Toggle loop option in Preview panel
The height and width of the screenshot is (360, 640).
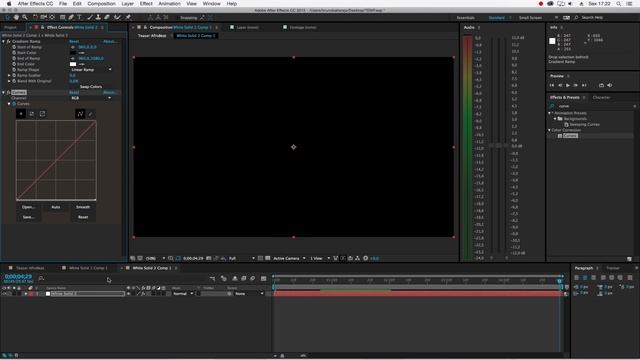601,85
